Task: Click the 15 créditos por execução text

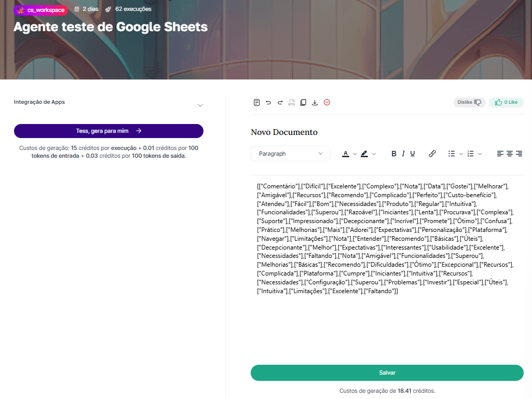Action: click(103, 148)
